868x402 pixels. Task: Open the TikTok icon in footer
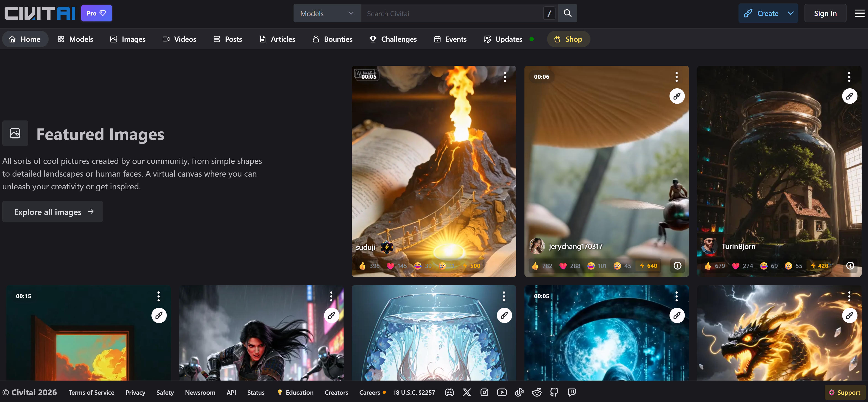519,392
